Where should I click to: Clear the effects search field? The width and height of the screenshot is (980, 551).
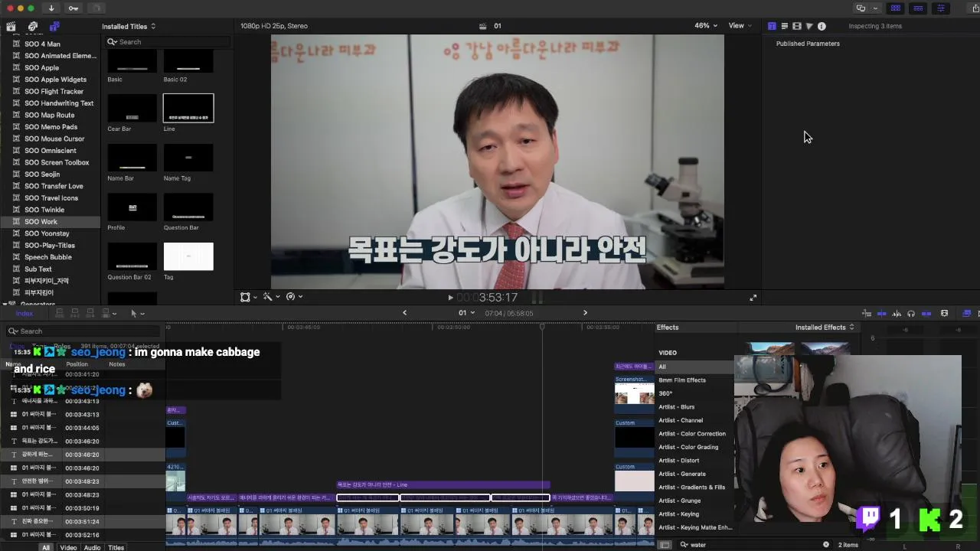tap(826, 545)
